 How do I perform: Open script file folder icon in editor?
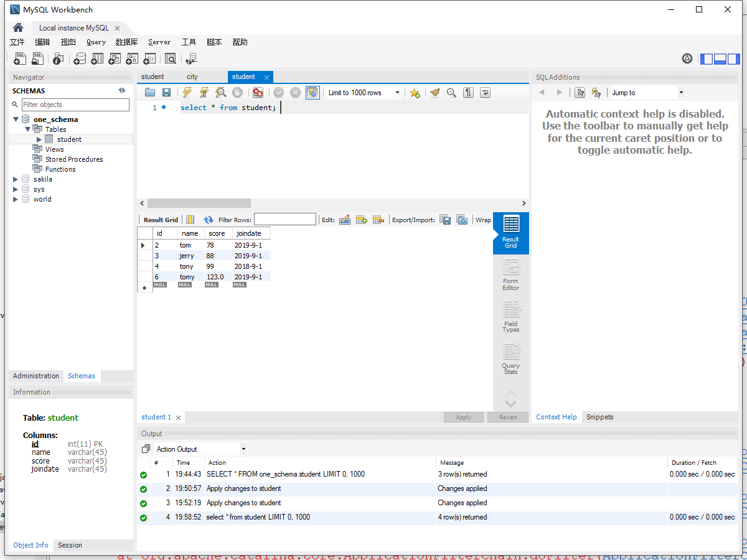tap(150, 93)
